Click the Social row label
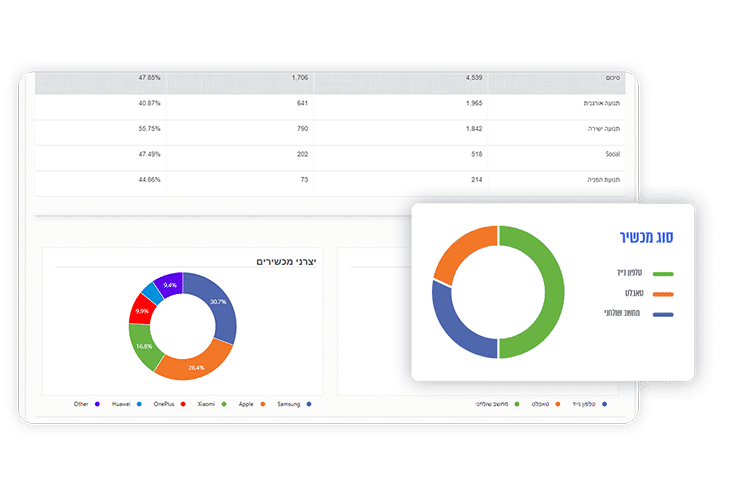The height and width of the screenshot is (500, 734). pyautogui.click(x=613, y=154)
